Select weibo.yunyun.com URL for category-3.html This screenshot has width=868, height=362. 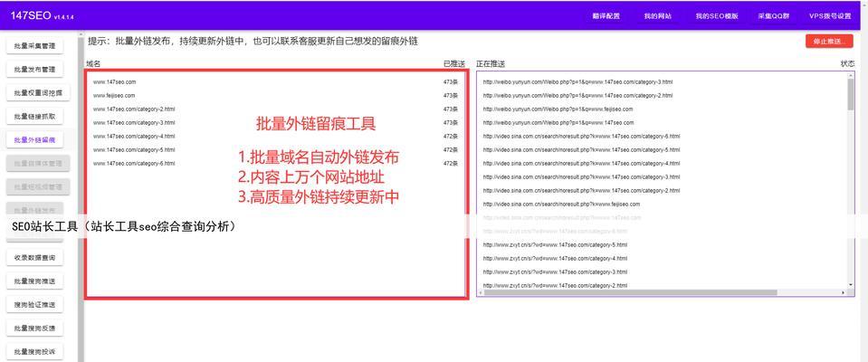(x=578, y=82)
